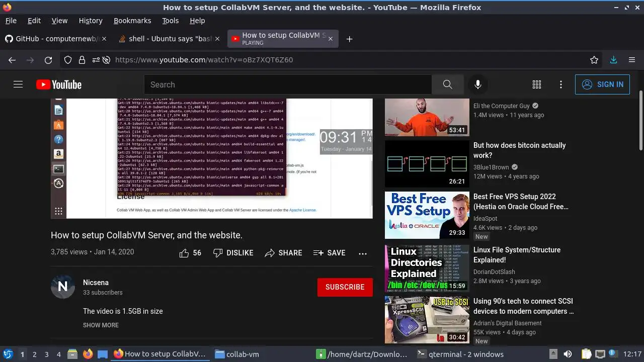The width and height of the screenshot is (644, 362).
Task: Focus the YouTube search field
Action: click(x=288, y=84)
